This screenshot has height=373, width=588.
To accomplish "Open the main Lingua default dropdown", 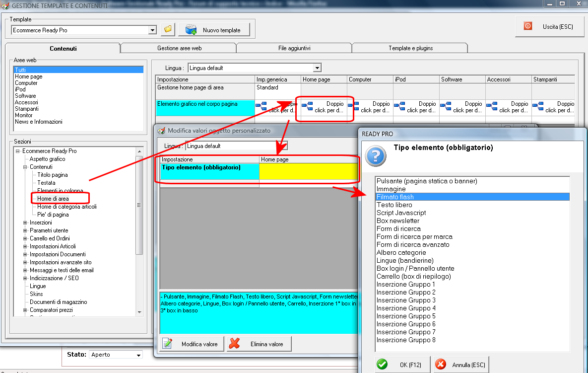I will click(317, 68).
